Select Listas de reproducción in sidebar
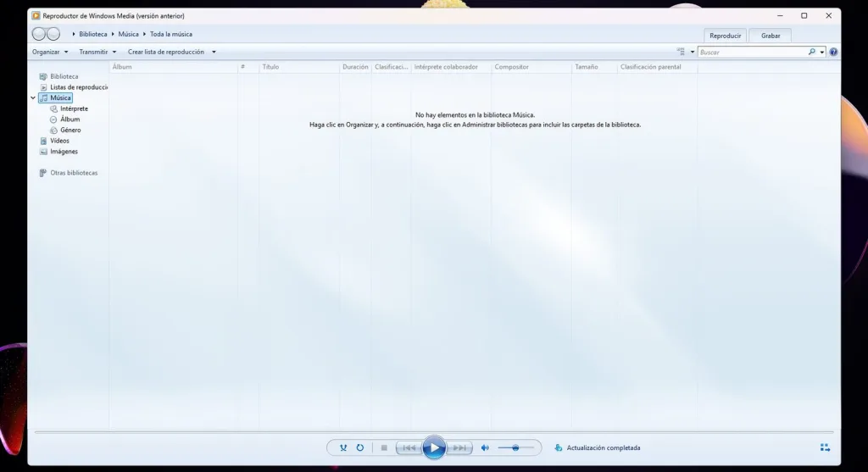The height and width of the screenshot is (472, 868). 79,87
